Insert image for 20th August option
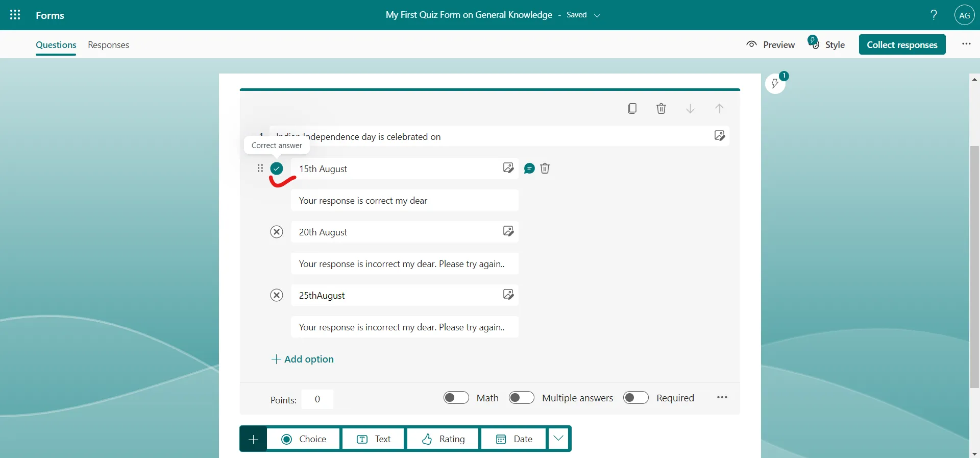 click(508, 231)
